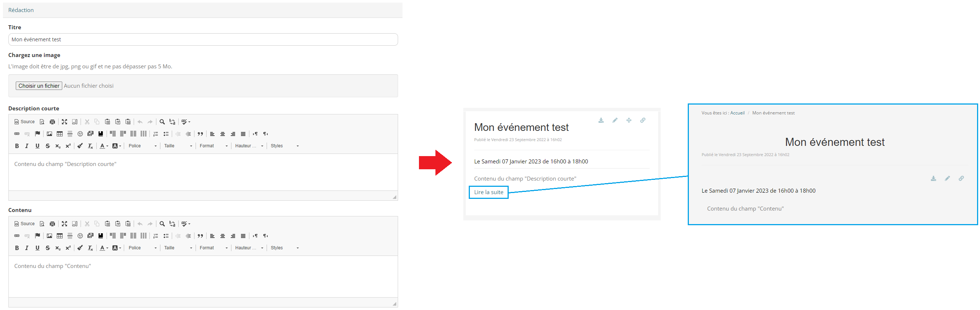This screenshot has width=980, height=310.
Task: Click the Find magnifier in the Contenu toolbar
Action: [x=162, y=224]
